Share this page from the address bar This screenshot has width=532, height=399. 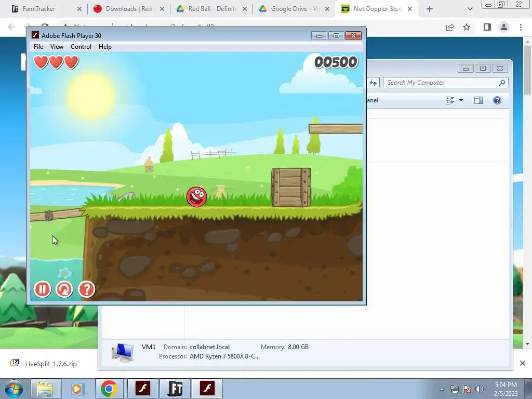450,27
